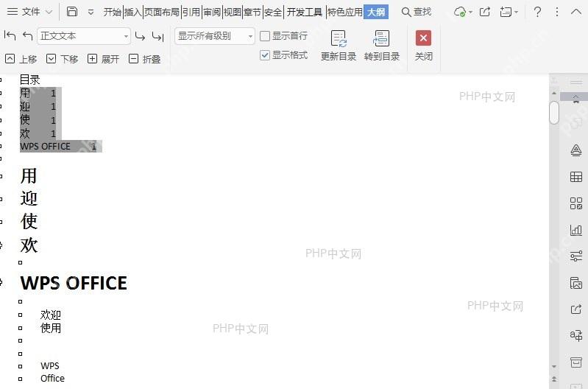Click the large heading 用
This screenshot has width=588, height=389.
click(29, 176)
